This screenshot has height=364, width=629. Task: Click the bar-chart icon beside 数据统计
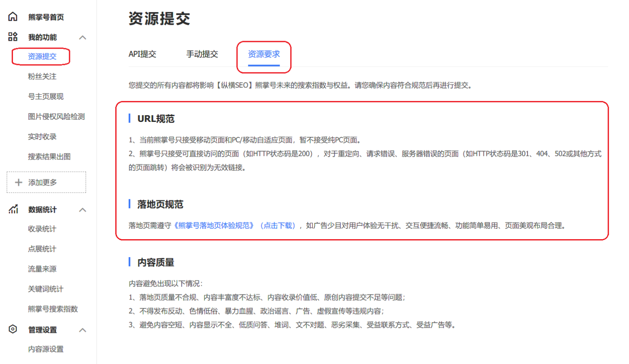click(13, 210)
